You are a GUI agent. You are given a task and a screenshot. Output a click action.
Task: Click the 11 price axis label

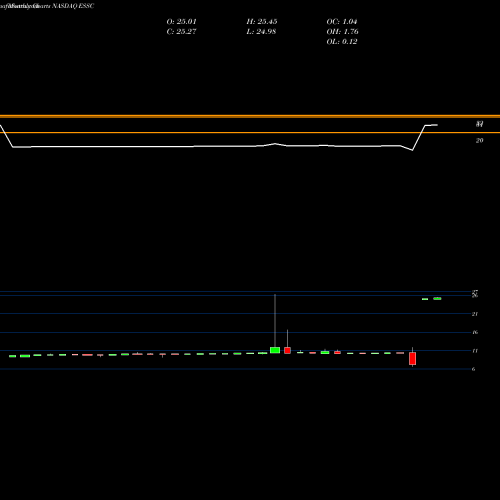pos(475,351)
